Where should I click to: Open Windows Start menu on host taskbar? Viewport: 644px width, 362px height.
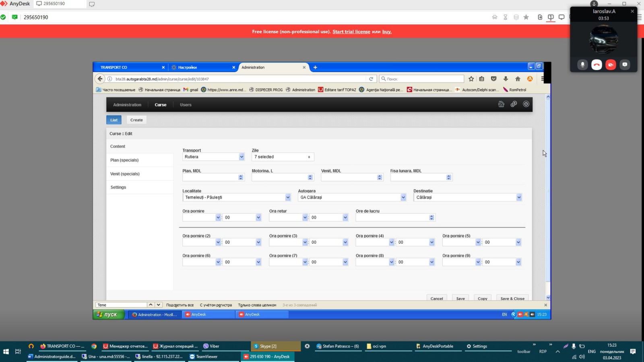(6, 352)
